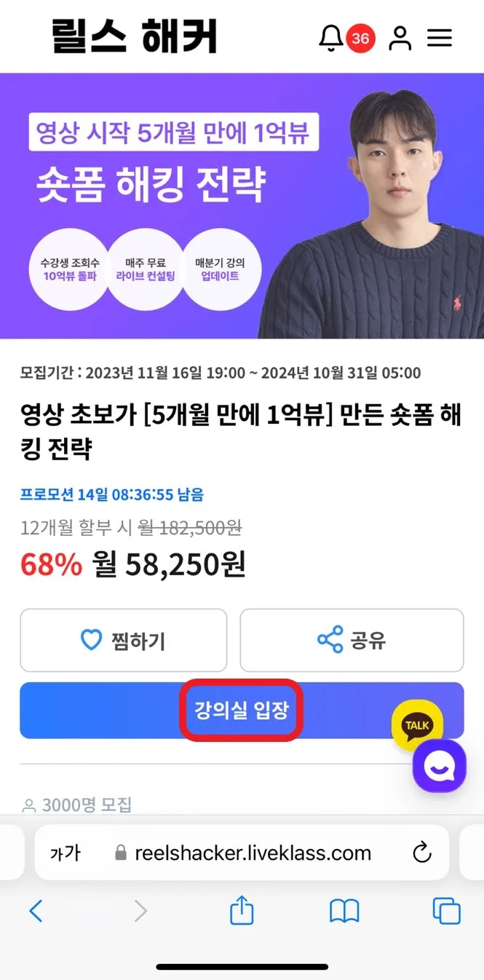Tap the Safari forward arrow
Screen dimensions: 484x980
[x=141, y=911]
